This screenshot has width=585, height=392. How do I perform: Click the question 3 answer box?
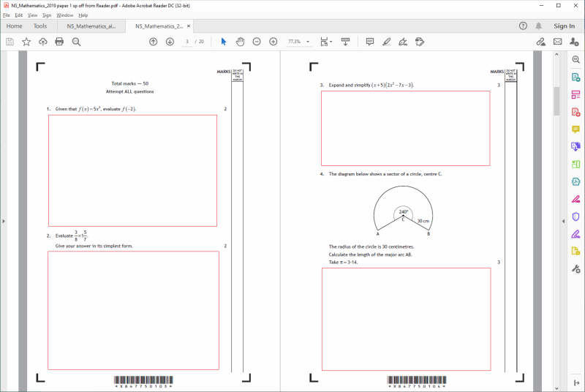pyautogui.click(x=406, y=128)
